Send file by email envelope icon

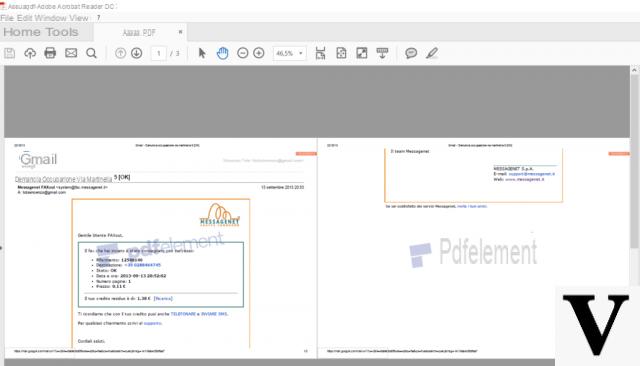pyautogui.click(x=71, y=53)
